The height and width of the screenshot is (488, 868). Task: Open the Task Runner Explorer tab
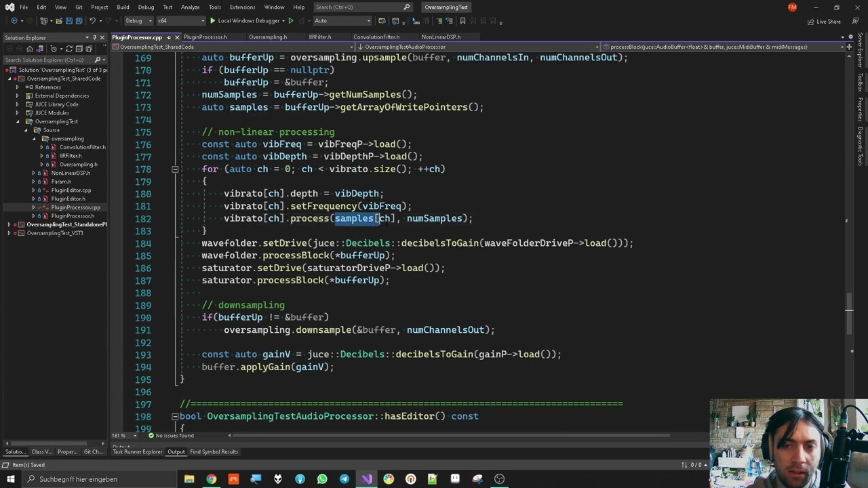138,452
